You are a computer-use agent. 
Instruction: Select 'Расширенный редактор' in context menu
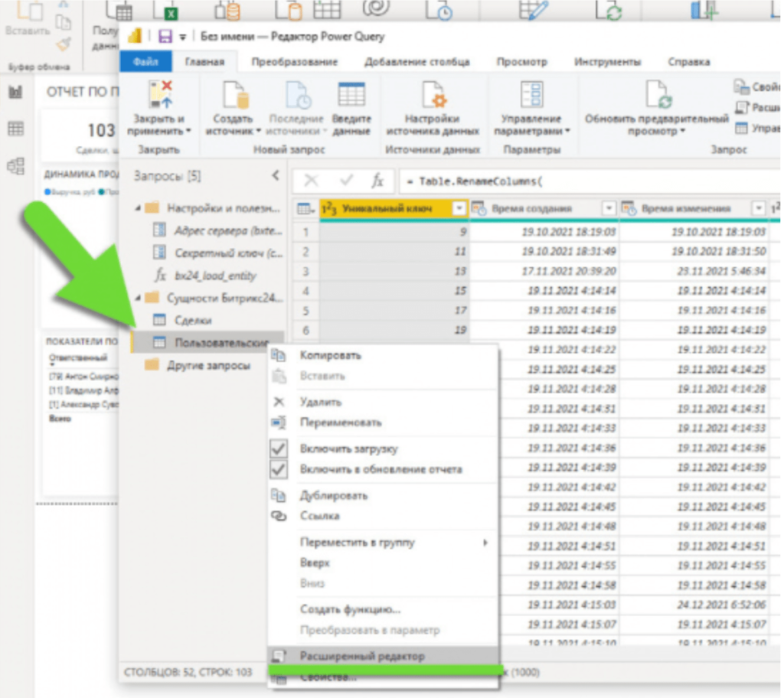[361, 656]
